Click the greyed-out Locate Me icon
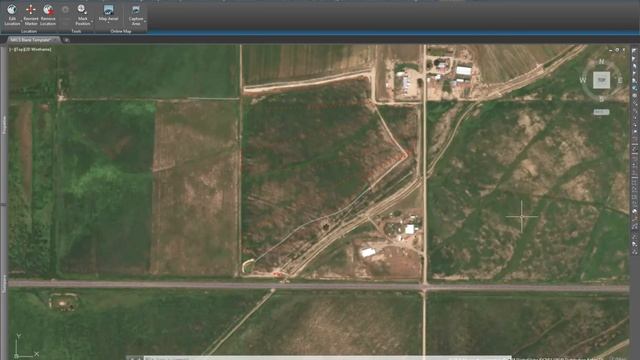The height and width of the screenshot is (360, 640). click(x=65, y=10)
